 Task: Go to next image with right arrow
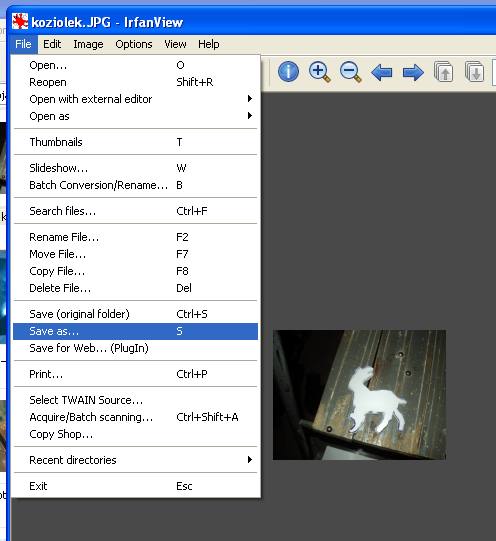point(413,72)
